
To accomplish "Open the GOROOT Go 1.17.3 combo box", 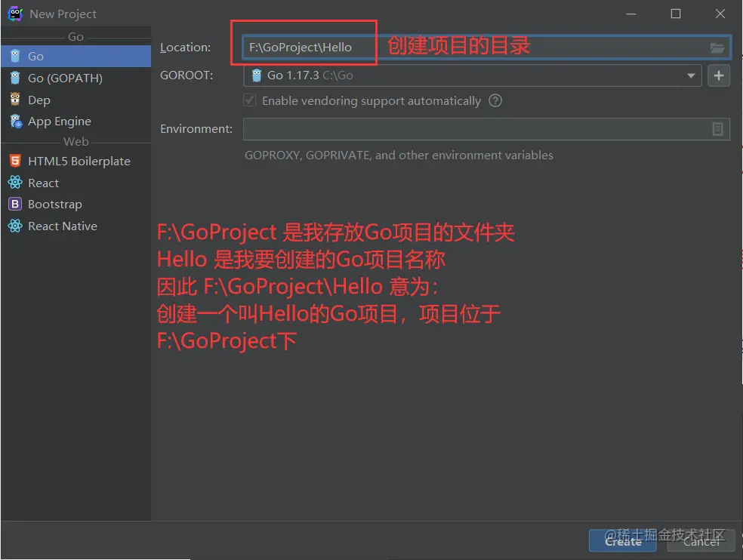I will [x=473, y=75].
